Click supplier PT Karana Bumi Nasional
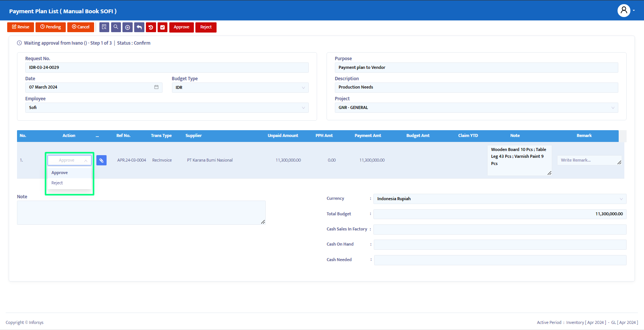Viewport: 644px width, 330px height. coord(210,160)
